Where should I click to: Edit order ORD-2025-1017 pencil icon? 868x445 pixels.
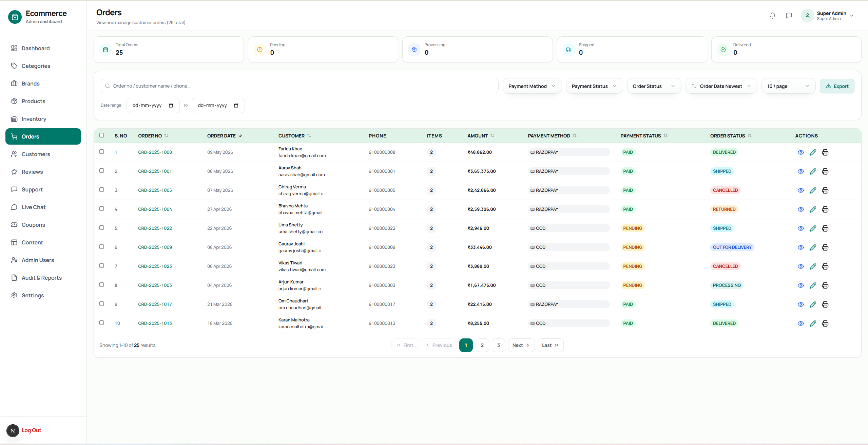tap(813, 304)
